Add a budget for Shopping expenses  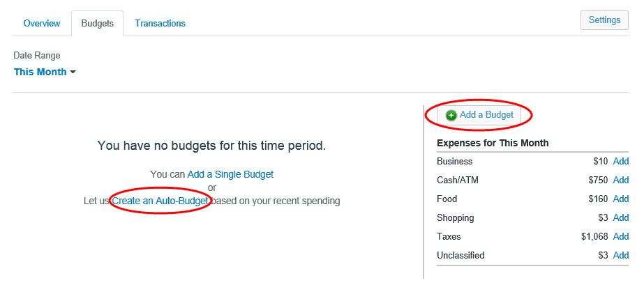[620, 217]
